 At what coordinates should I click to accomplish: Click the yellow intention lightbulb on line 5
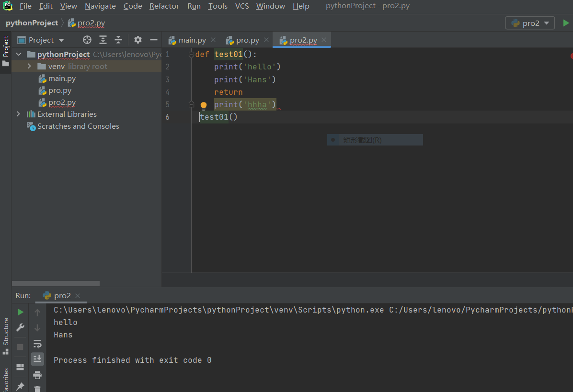click(x=204, y=106)
